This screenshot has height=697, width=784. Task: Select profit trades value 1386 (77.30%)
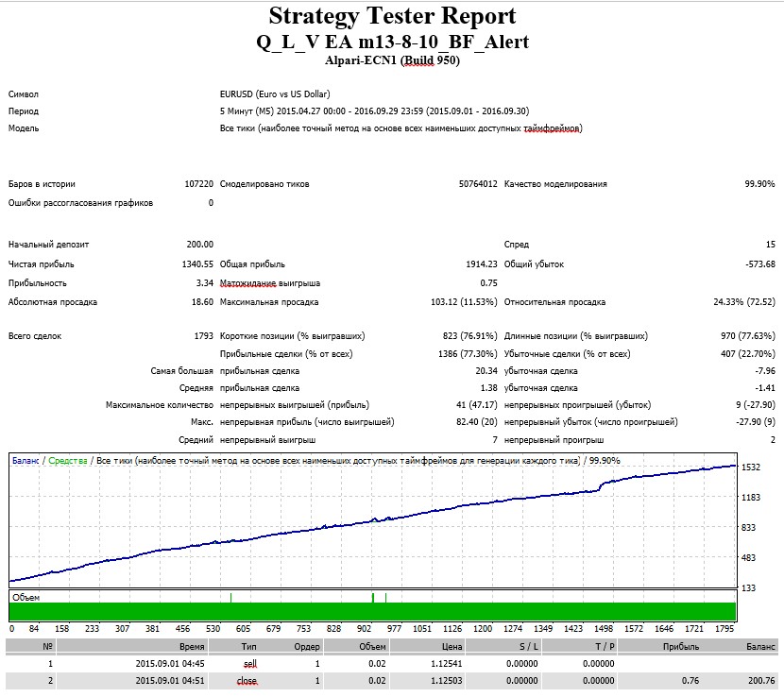(x=468, y=354)
